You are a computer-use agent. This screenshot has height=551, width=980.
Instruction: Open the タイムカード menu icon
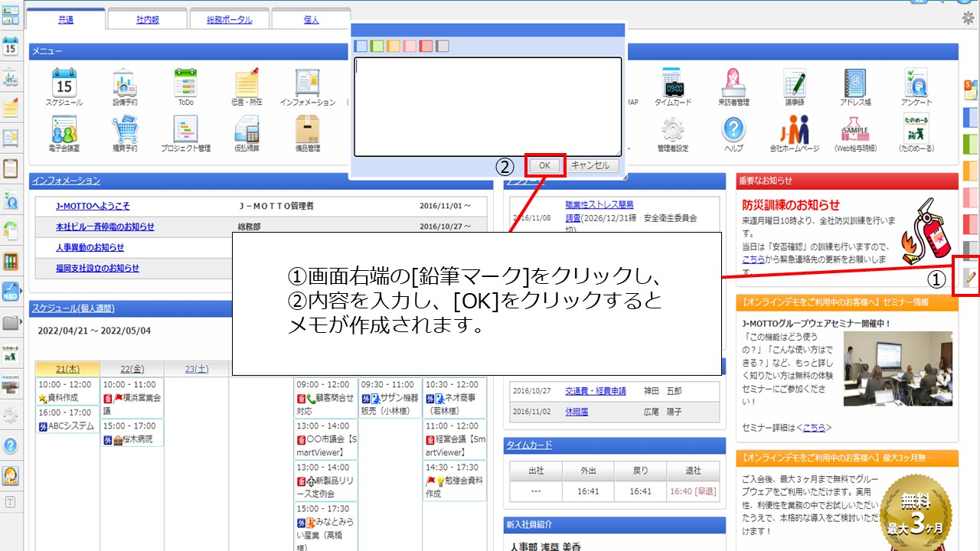(673, 82)
